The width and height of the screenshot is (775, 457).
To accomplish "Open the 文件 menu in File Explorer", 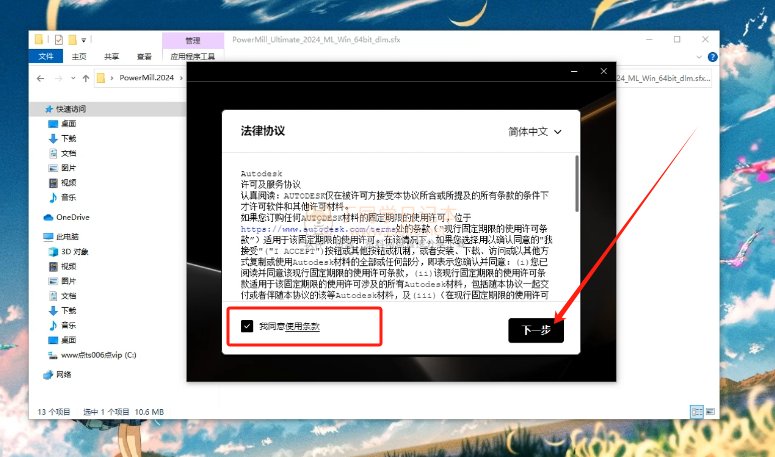I will click(46, 56).
